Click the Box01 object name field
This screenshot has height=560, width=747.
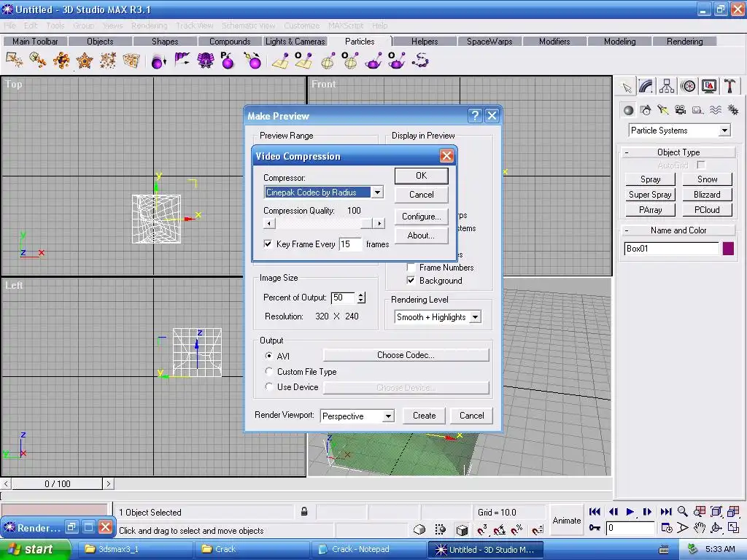click(x=671, y=249)
